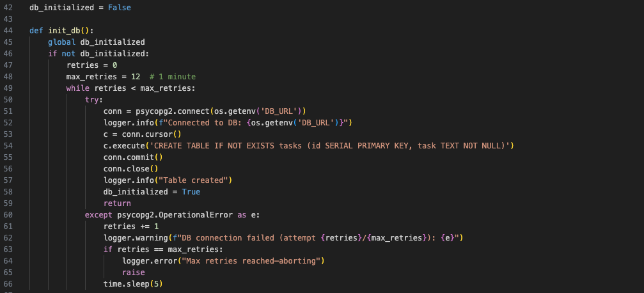
Task: Click the raise keyword on line 65
Action: tap(134, 272)
